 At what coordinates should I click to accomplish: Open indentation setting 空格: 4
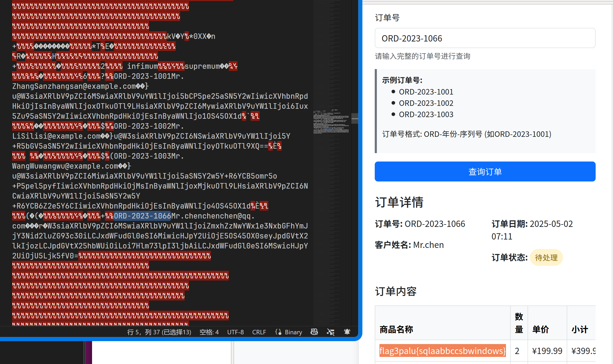[x=209, y=332]
